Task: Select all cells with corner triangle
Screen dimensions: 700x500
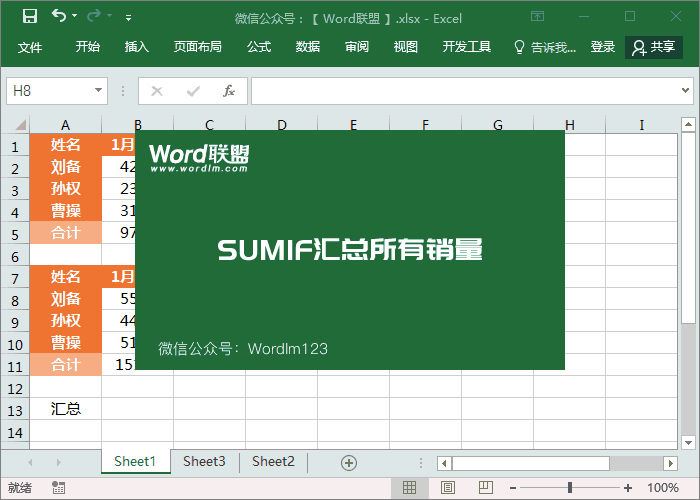Action: point(21,125)
